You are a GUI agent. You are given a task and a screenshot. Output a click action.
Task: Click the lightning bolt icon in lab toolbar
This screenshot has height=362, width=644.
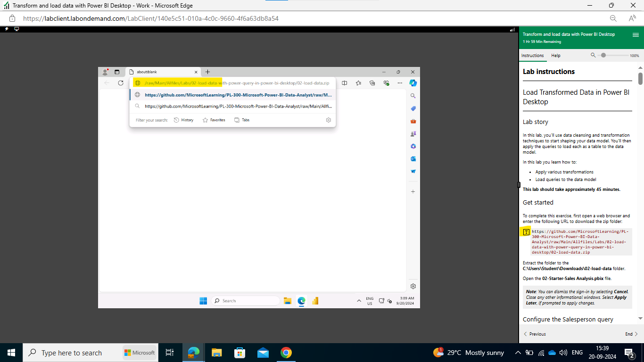coord(7,29)
